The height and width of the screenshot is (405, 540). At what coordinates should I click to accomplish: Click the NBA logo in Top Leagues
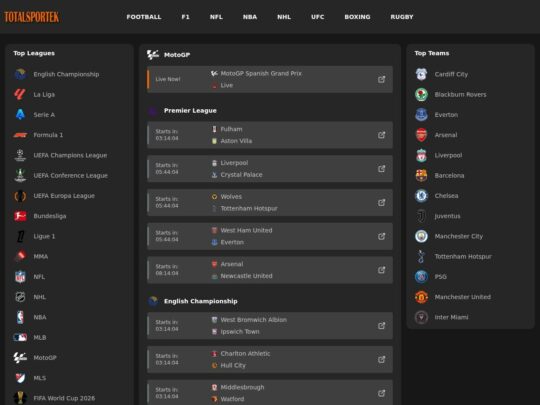[x=20, y=317]
